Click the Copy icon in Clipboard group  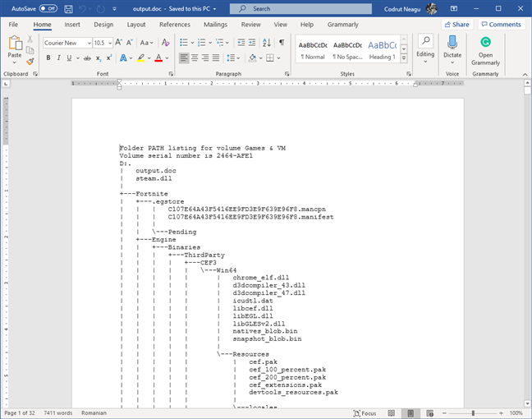pos(30,50)
